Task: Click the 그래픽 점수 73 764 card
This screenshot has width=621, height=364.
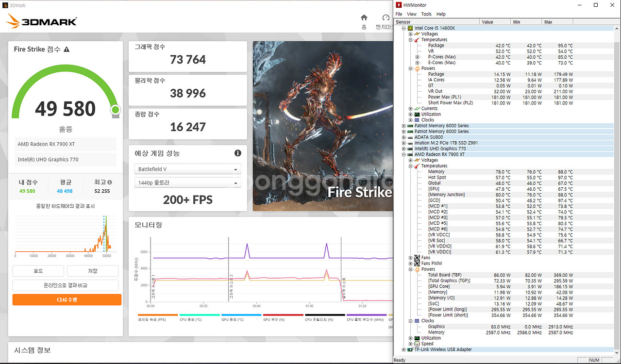Action: click(187, 56)
